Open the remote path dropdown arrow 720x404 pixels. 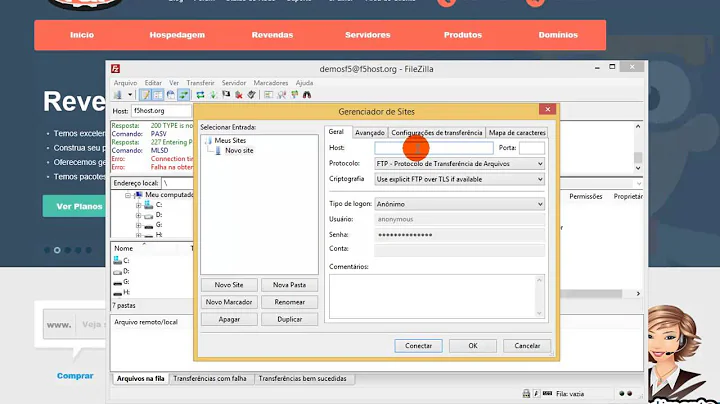[x=639, y=183]
